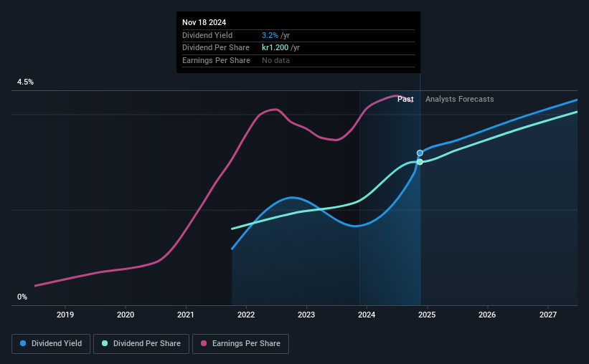Click the 2025 x-axis label
Image resolution: width=589 pixels, height=364 pixels.
pyautogui.click(x=427, y=315)
